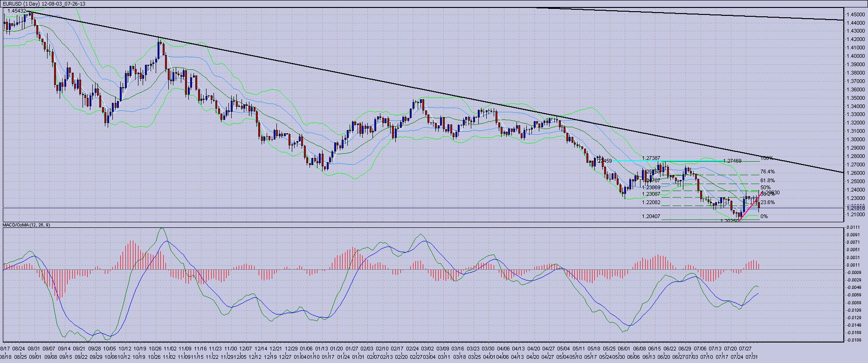The height and width of the screenshot is (363, 868).
Task: Select the 61.8% Fibonacci level label
Action: [767, 180]
